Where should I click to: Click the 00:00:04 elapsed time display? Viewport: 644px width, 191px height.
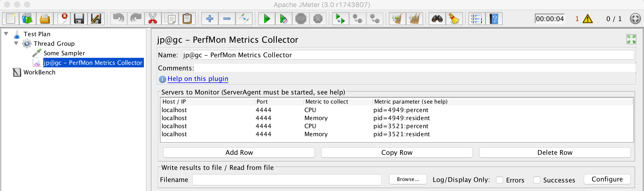[550, 19]
